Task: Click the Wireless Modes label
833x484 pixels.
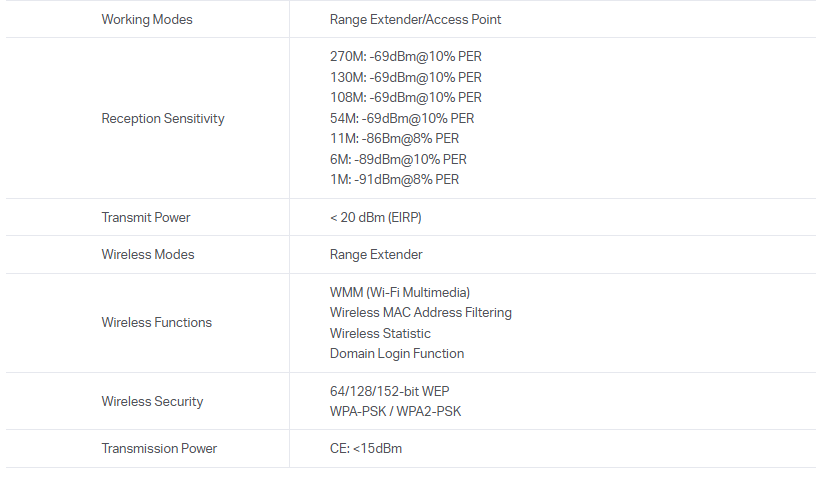Action: 148,255
